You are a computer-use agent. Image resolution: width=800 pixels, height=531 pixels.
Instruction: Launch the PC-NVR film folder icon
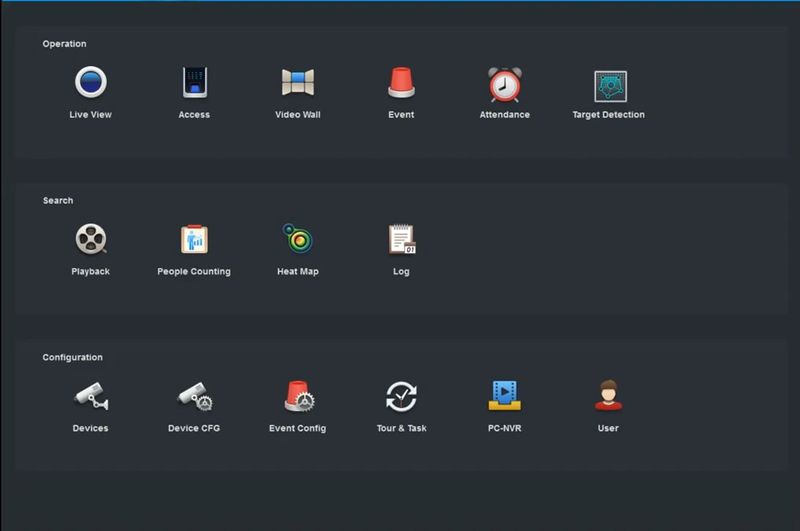[505, 396]
